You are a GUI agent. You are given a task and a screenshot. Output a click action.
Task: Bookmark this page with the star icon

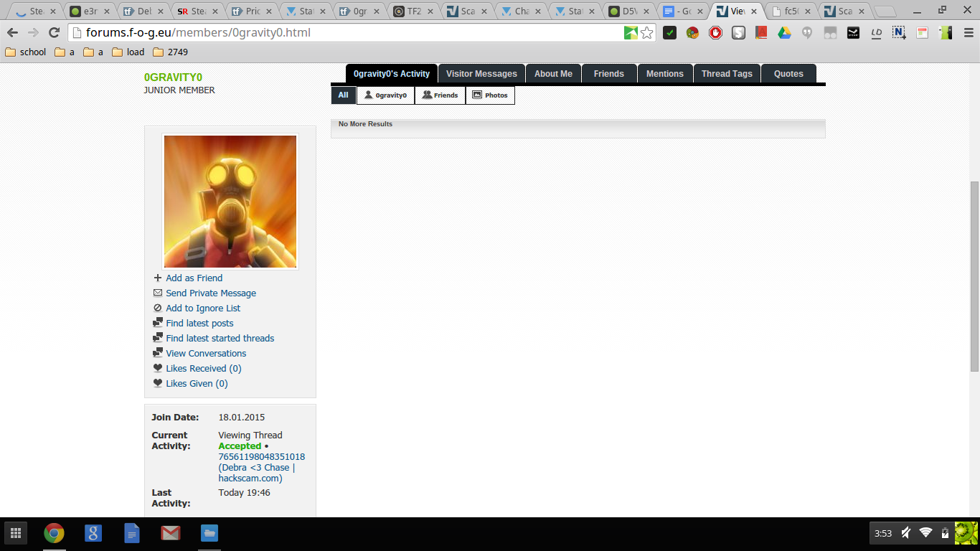(647, 33)
